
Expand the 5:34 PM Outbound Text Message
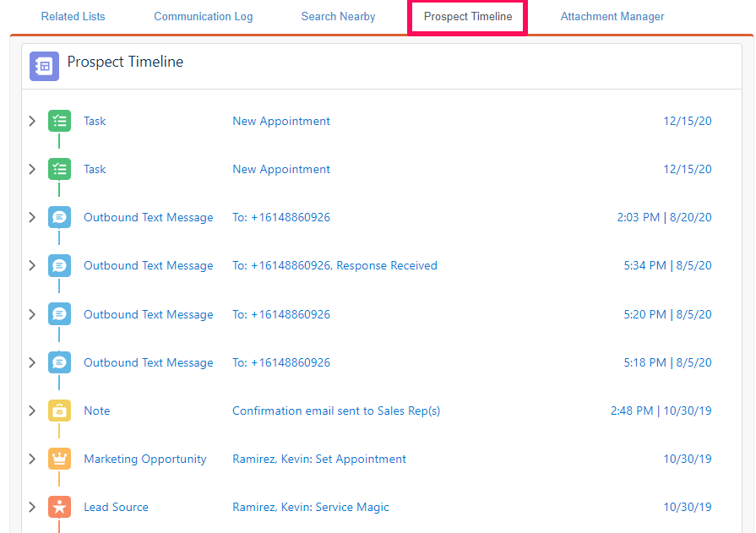pos(32,266)
